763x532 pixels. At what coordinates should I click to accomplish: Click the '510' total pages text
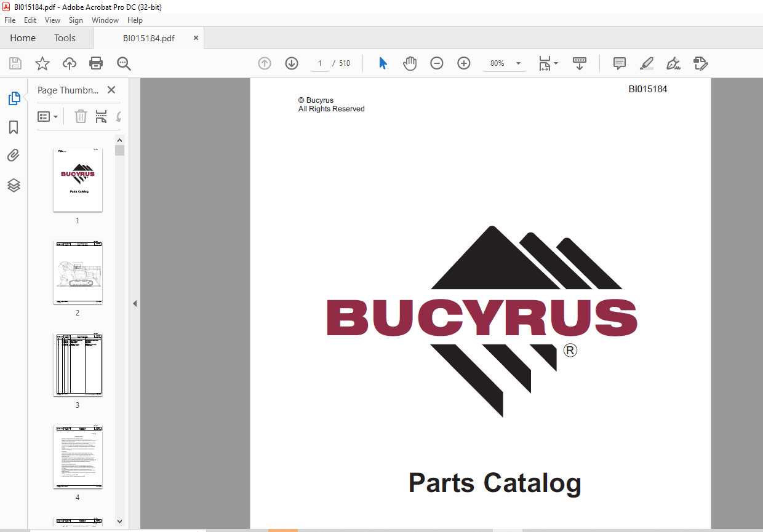click(x=345, y=63)
